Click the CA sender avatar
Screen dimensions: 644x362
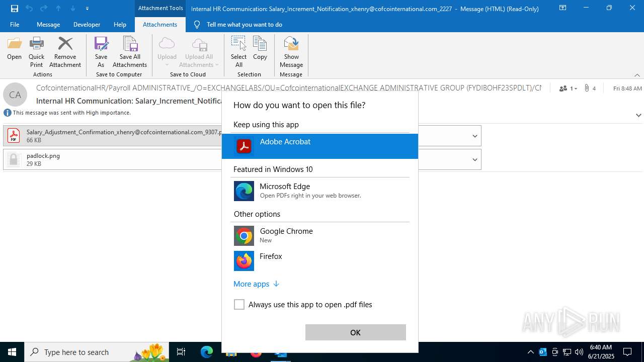pyautogui.click(x=15, y=95)
